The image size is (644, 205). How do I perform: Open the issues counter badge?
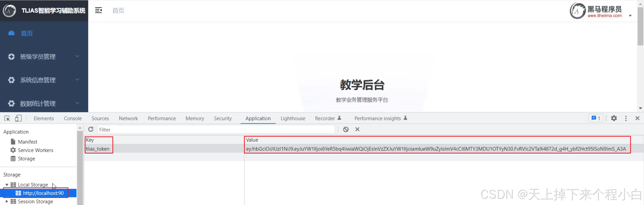tap(596, 118)
